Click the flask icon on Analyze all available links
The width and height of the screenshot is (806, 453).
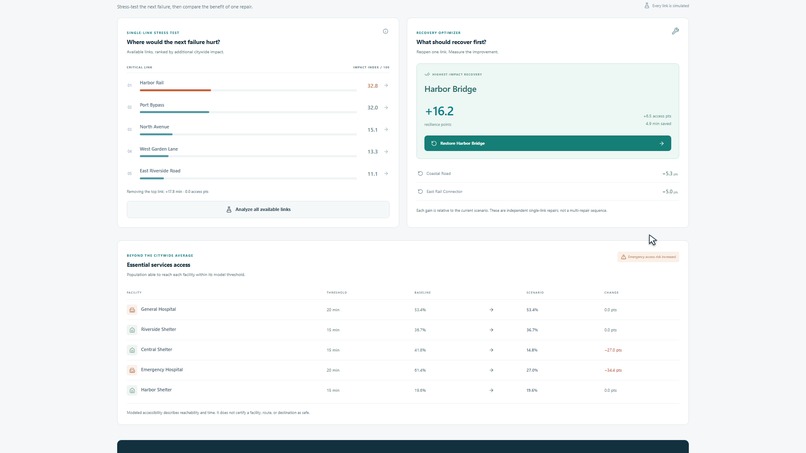[229, 210]
